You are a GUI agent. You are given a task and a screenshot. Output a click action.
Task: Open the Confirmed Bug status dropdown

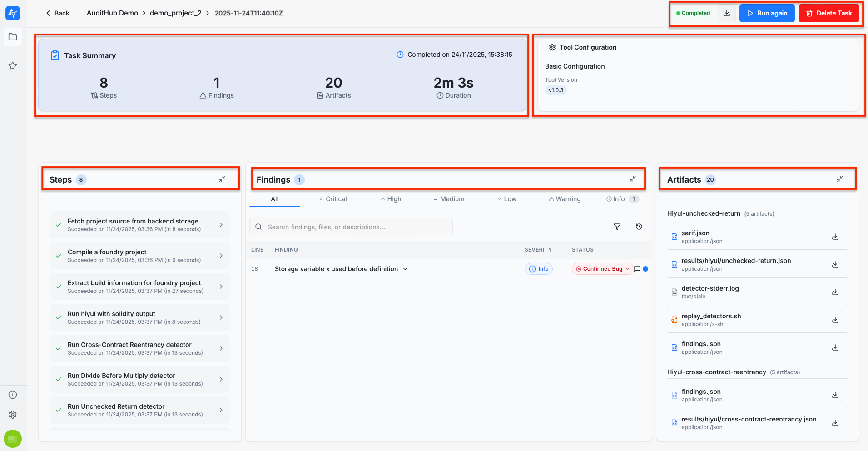pos(602,269)
